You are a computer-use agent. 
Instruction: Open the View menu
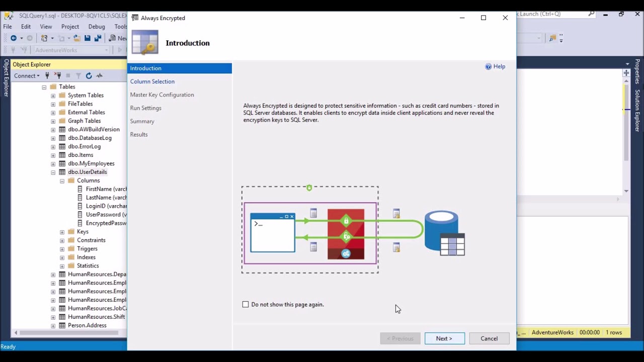(x=46, y=27)
